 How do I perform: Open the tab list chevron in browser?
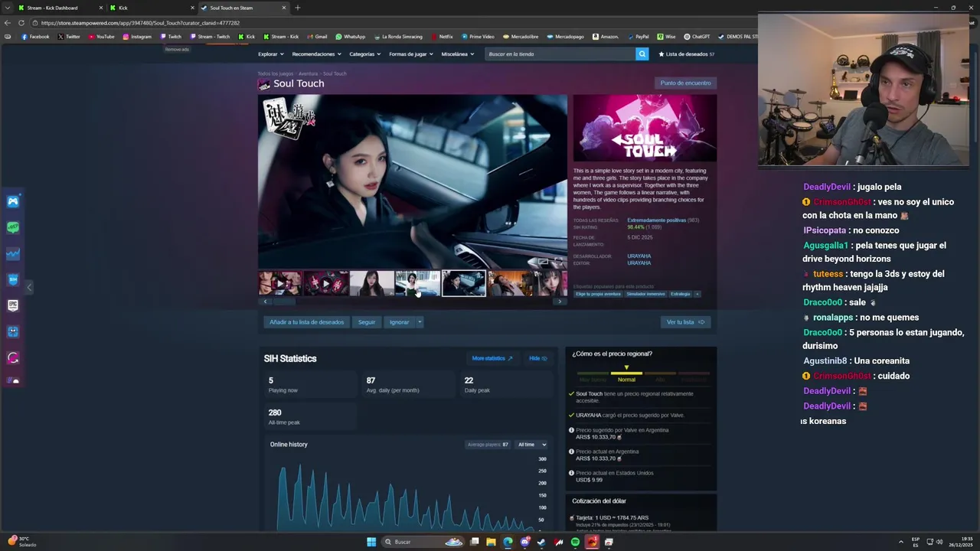(x=8, y=8)
